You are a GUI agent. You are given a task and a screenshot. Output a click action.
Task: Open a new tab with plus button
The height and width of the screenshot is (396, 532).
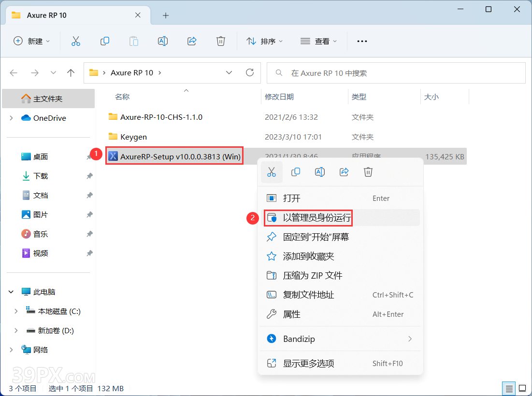(166, 15)
